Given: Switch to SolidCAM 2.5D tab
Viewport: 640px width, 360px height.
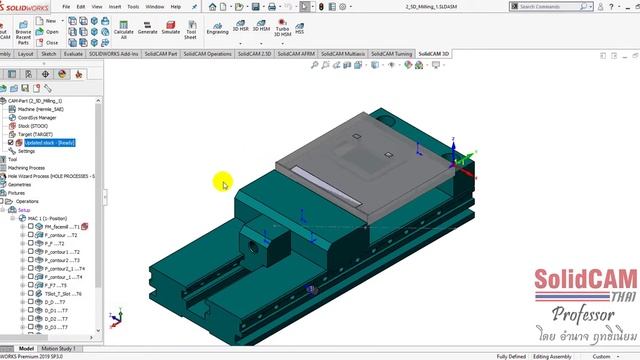Looking at the screenshot, I should [x=254, y=54].
